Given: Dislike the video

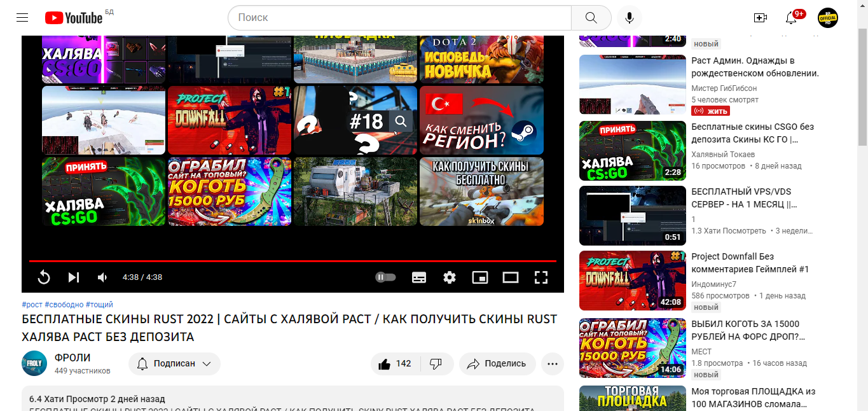Looking at the screenshot, I should pos(436,364).
